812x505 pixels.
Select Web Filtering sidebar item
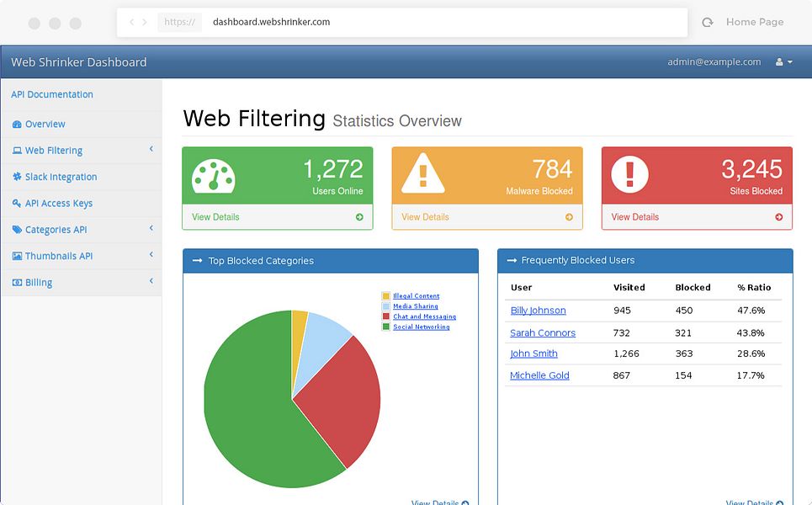[x=54, y=151]
